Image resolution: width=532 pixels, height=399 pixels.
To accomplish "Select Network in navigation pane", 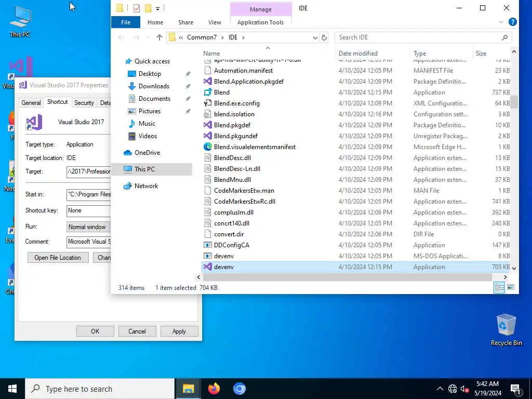I will 146,186.
